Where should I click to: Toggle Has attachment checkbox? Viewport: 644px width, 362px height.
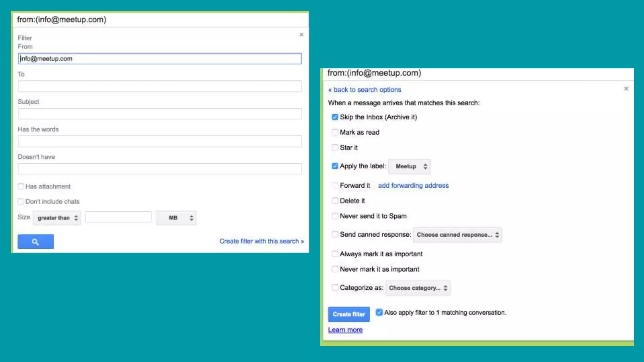tap(21, 186)
